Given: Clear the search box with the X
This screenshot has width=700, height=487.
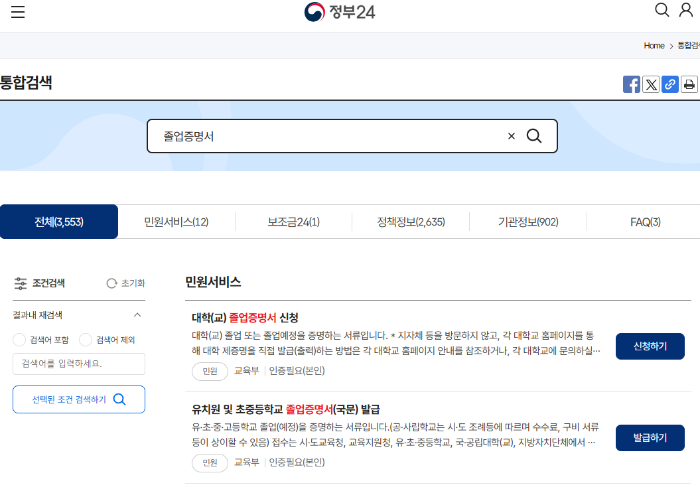Looking at the screenshot, I should pos(512,136).
